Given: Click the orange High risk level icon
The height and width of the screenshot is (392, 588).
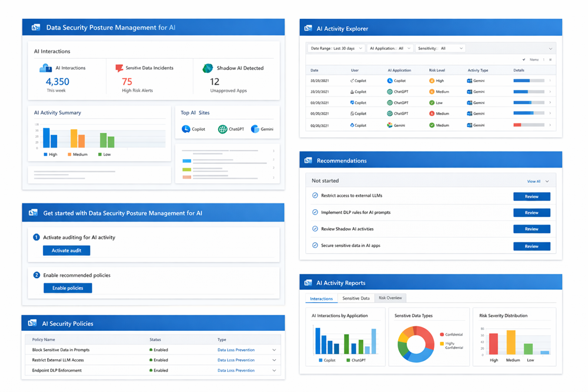Looking at the screenshot, I should pyautogui.click(x=432, y=81).
